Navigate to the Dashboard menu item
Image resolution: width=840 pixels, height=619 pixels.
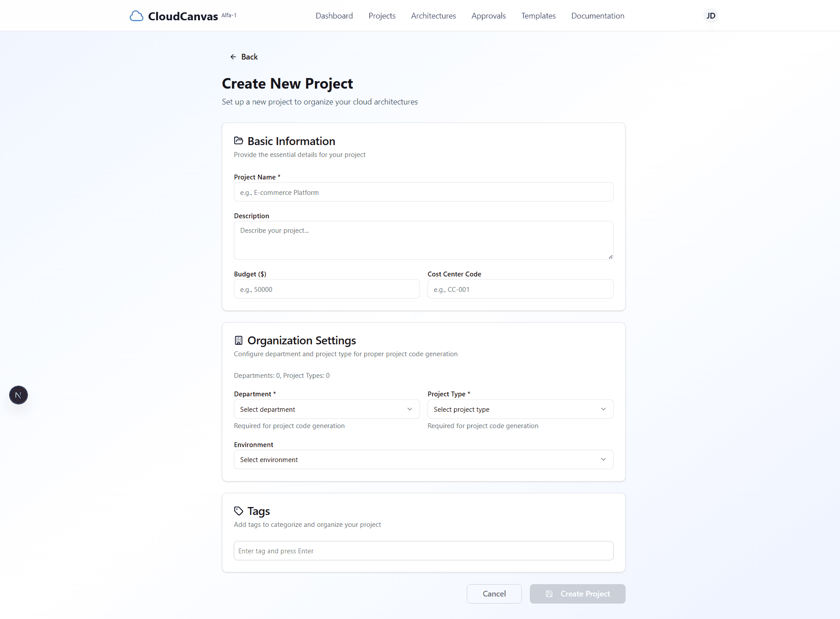tap(334, 15)
